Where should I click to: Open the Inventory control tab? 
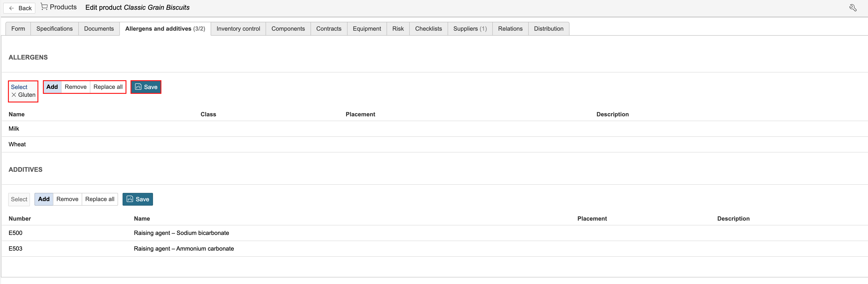[x=238, y=29]
